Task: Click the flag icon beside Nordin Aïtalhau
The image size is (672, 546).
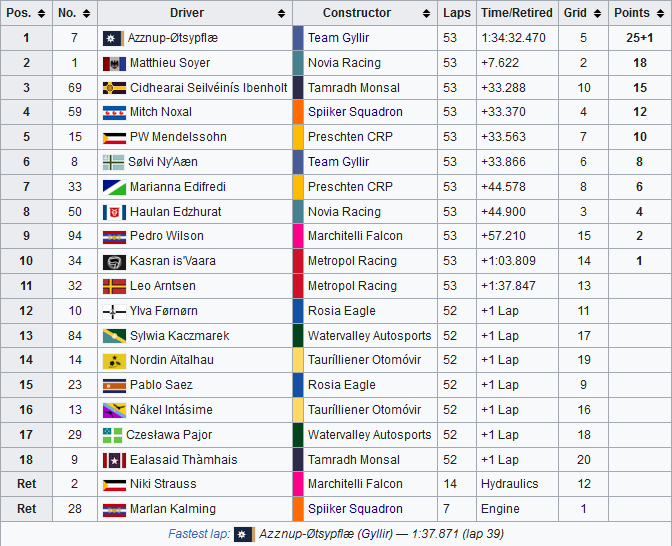Action: point(112,360)
